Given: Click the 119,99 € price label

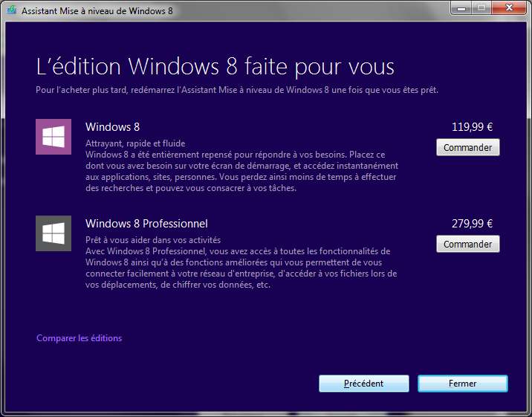Looking at the screenshot, I should point(472,127).
